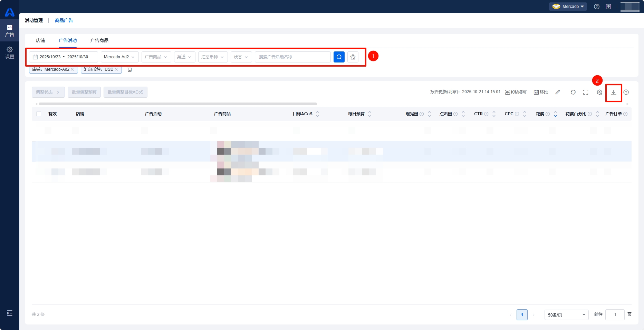This screenshot has height=330, width=644.
Task: Open the Mercado-Ad2 store dropdown
Action: (x=119, y=57)
